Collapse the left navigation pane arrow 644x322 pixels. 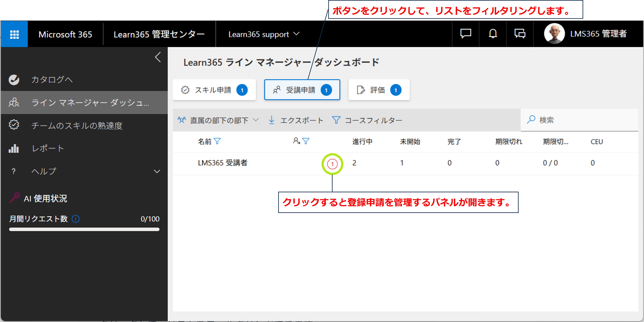tap(158, 57)
